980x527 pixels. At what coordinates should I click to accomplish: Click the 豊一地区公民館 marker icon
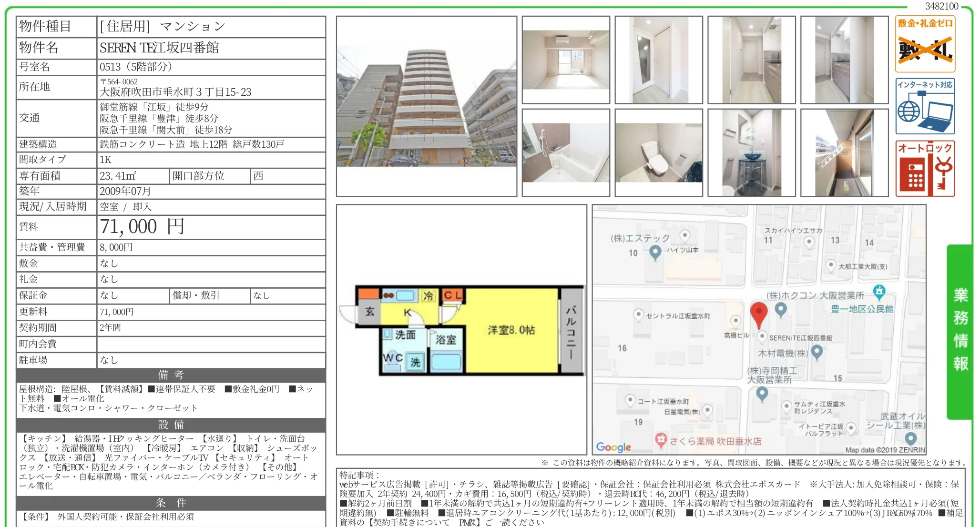click(879, 292)
